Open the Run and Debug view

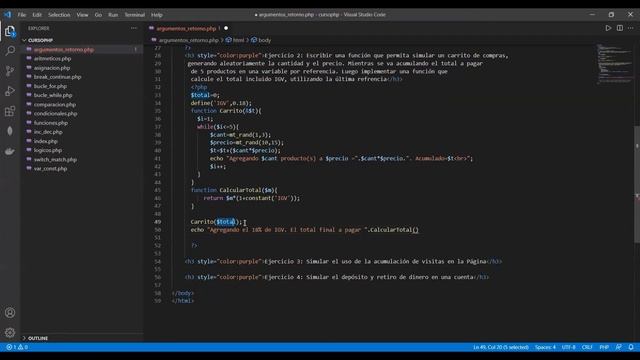[10, 91]
